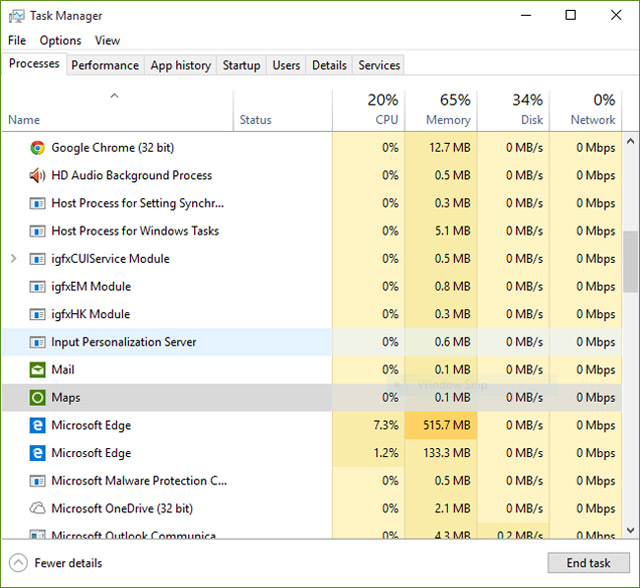This screenshot has height=588, width=640.
Task: Click the sort arrow above the Name column
Action: pyautogui.click(x=114, y=96)
